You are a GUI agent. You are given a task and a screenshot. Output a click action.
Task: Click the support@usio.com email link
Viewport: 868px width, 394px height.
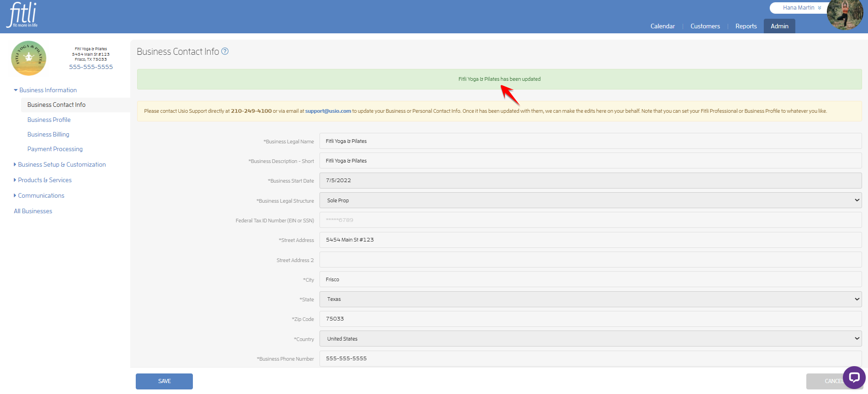328,111
